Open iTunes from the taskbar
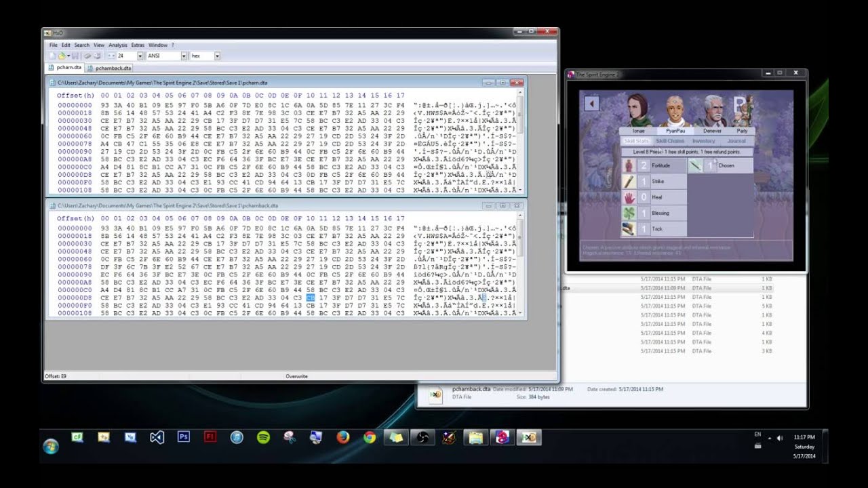868x488 pixels. [x=237, y=437]
